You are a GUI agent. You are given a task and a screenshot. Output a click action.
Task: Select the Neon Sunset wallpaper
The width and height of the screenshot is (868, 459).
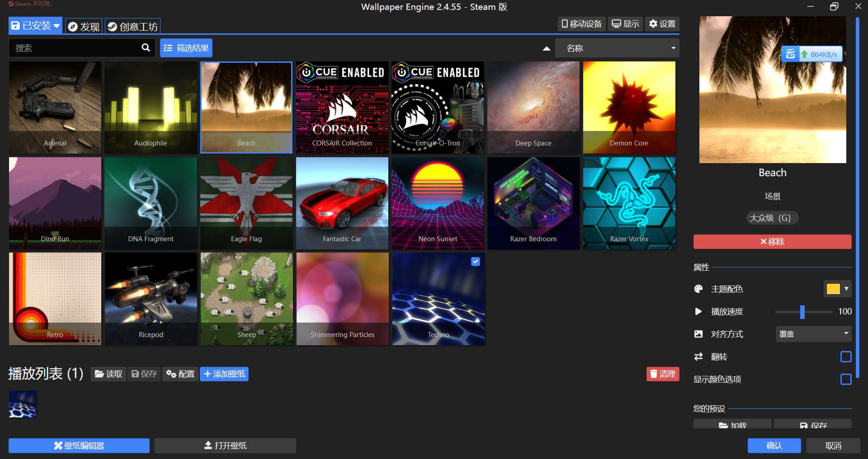click(x=438, y=203)
